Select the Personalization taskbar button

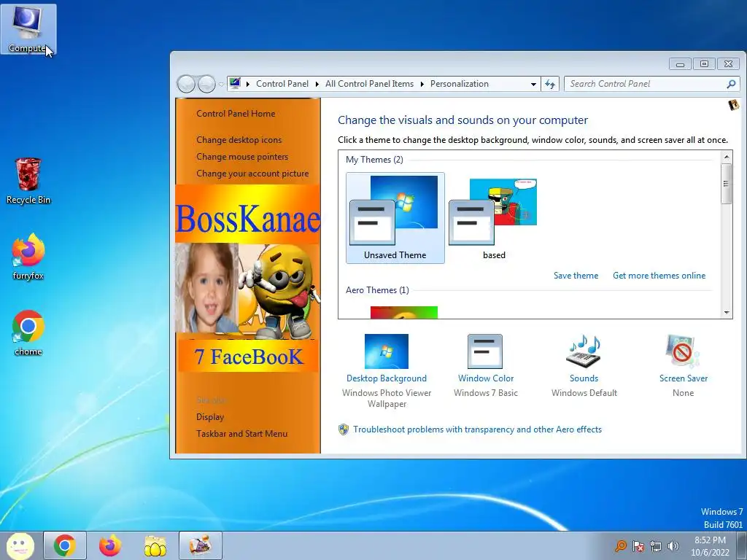[x=201, y=545]
